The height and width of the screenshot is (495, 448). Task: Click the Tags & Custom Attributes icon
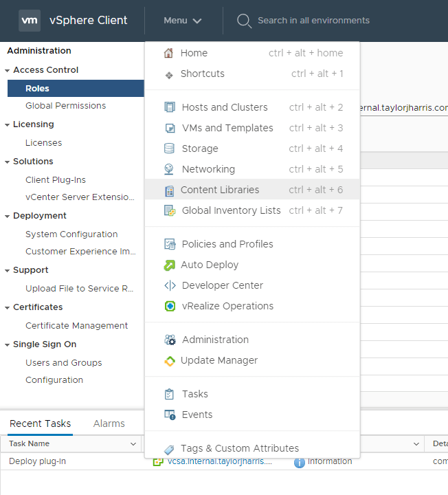pyautogui.click(x=170, y=449)
